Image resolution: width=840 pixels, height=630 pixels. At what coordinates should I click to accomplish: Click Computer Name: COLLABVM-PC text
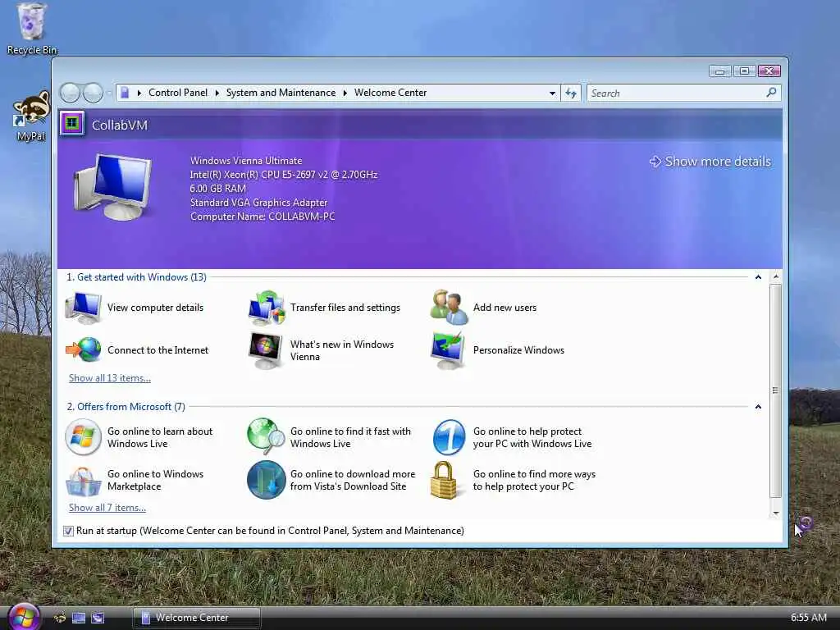pos(262,217)
